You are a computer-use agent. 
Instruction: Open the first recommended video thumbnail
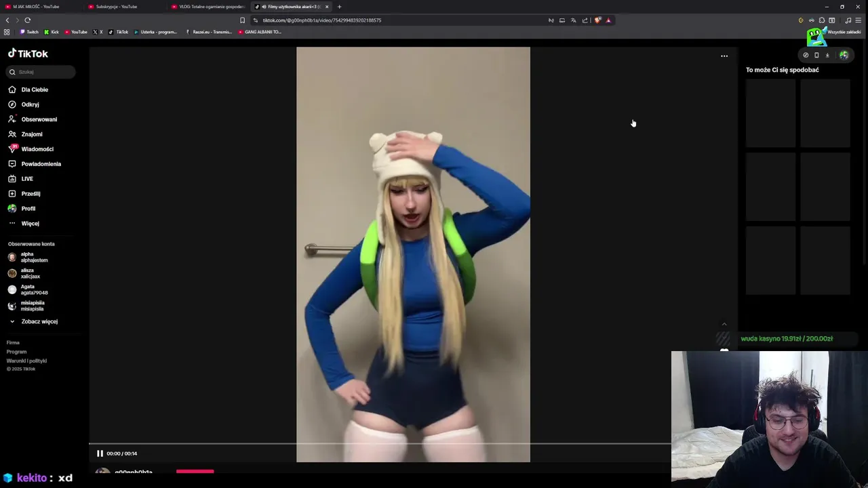click(770, 113)
